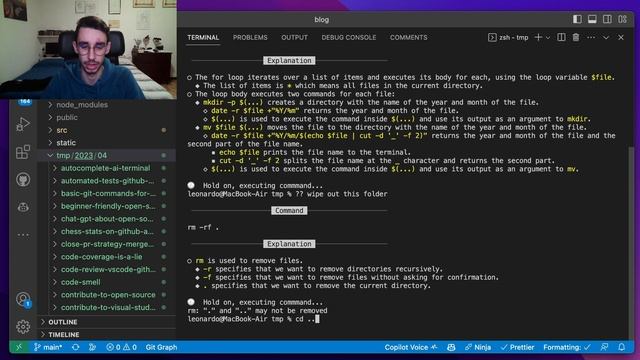Switch to the DEBUG CONSOLE tab

(349, 38)
